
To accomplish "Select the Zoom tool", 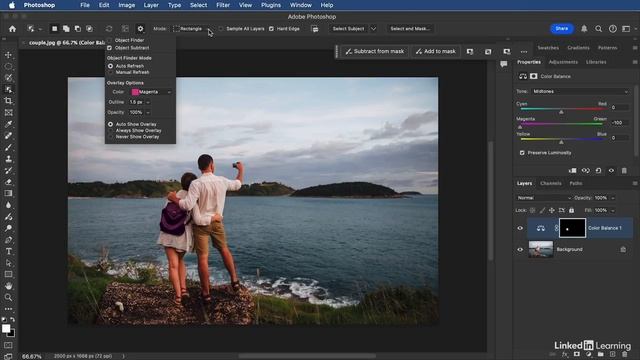I will tap(8, 298).
